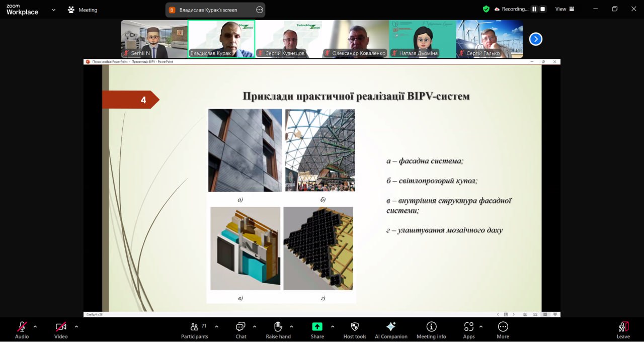The height and width of the screenshot is (342, 644).
Task: Pause the cloud recording
Action: click(x=534, y=9)
